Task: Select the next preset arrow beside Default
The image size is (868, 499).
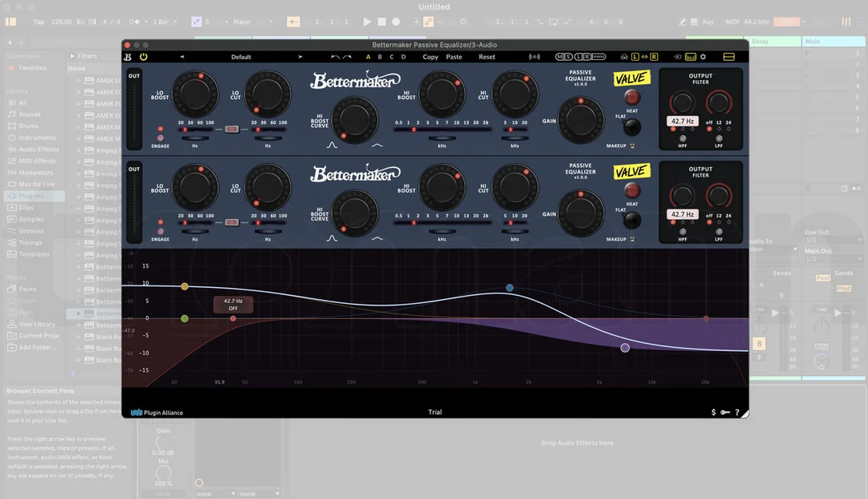Action: tap(300, 57)
